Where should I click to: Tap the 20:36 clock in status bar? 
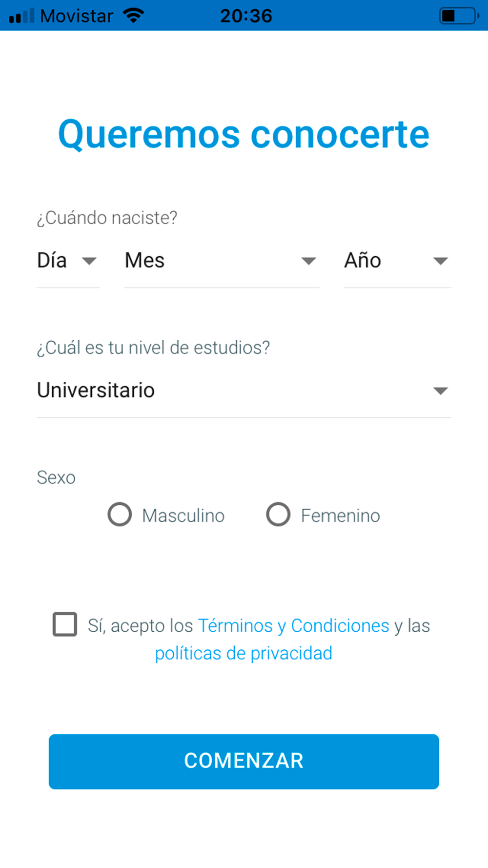[x=246, y=16]
